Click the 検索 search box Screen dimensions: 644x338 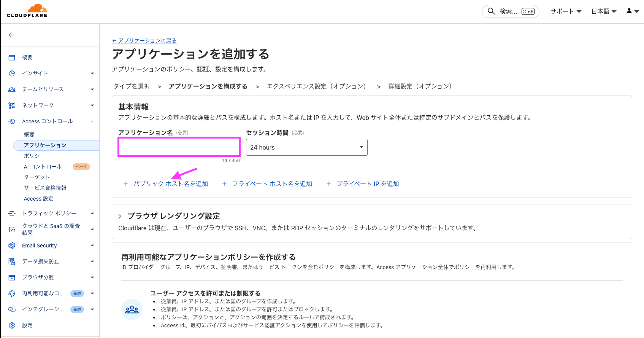pyautogui.click(x=511, y=11)
